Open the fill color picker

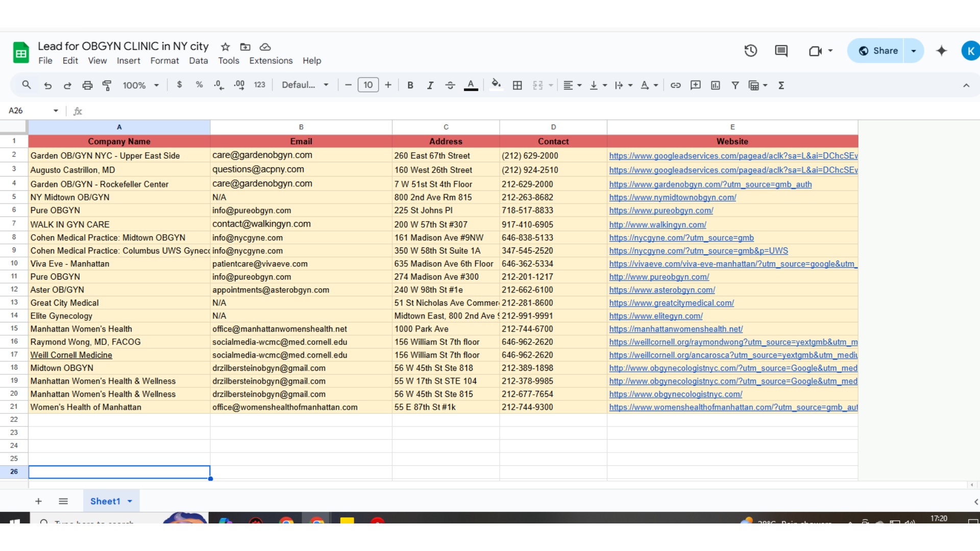pyautogui.click(x=496, y=85)
